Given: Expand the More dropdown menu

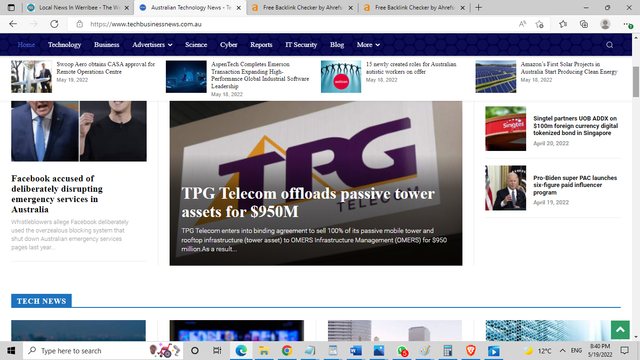Looking at the screenshot, I should [x=368, y=45].
